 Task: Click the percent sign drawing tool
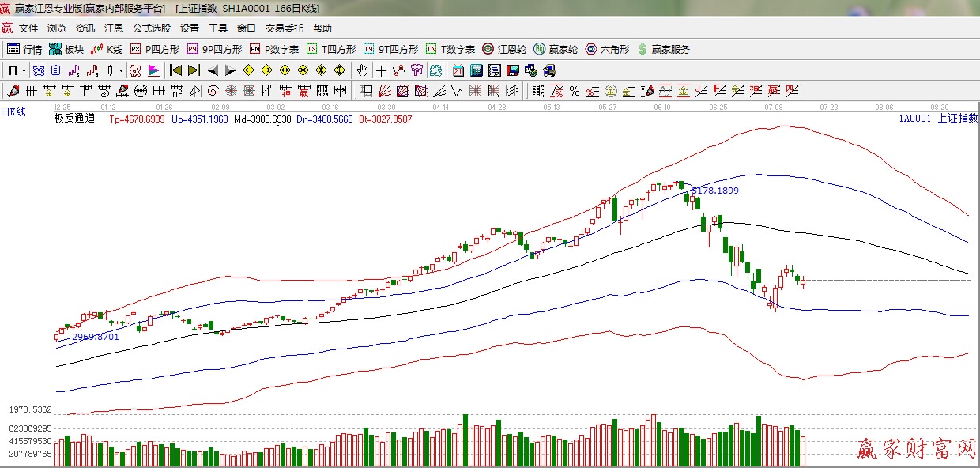click(x=575, y=91)
